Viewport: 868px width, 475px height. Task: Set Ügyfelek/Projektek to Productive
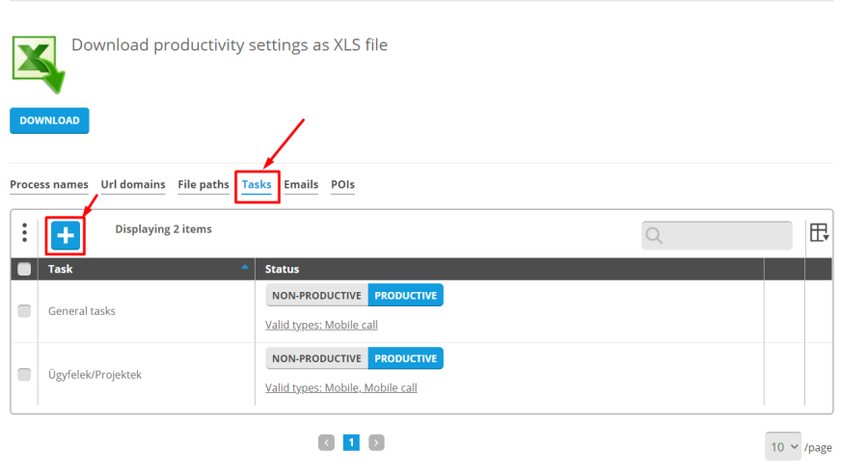[405, 358]
